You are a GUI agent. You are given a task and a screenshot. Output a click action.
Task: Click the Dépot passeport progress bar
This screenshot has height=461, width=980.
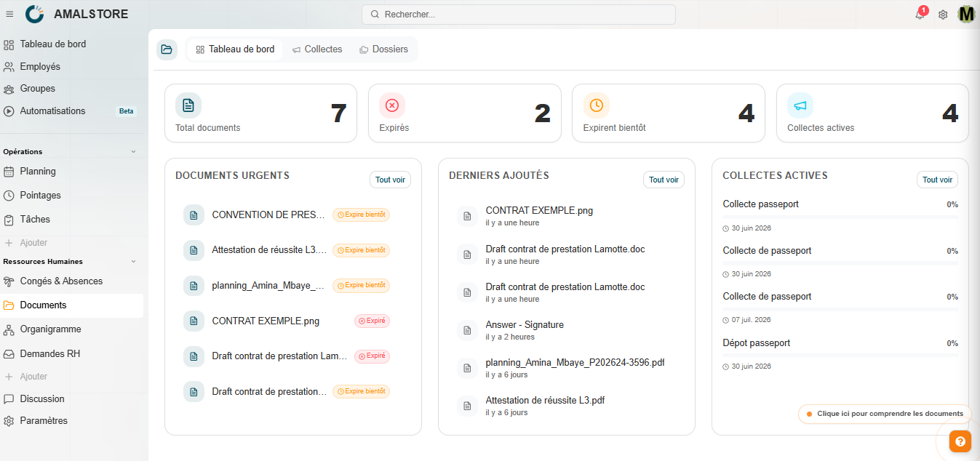pyautogui.click(x=840, y=356)
